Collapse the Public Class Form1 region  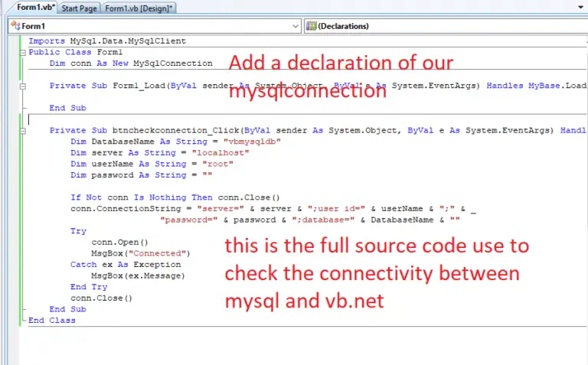point(23,53)
